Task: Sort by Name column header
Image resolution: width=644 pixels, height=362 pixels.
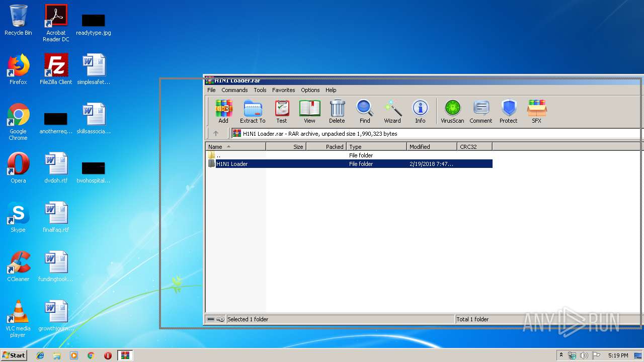Action: click(235, 147)
